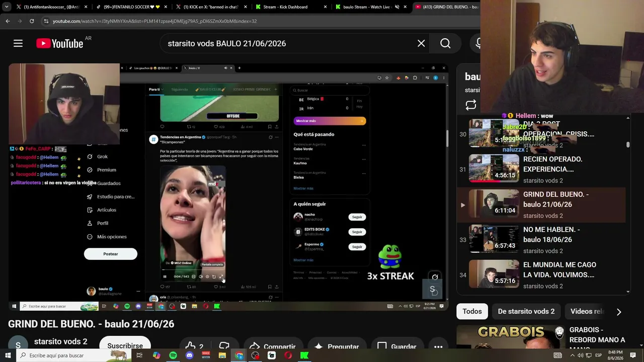Open the taskbar clock showing 8:48 PM
The width and height of the screenshot is (644, 362).
(x=615, y=355)
